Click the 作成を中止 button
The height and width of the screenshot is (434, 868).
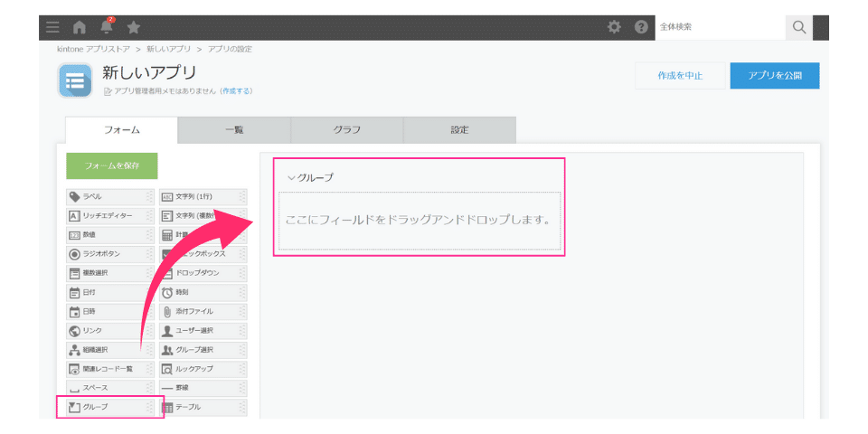click(x=680, y=76)
